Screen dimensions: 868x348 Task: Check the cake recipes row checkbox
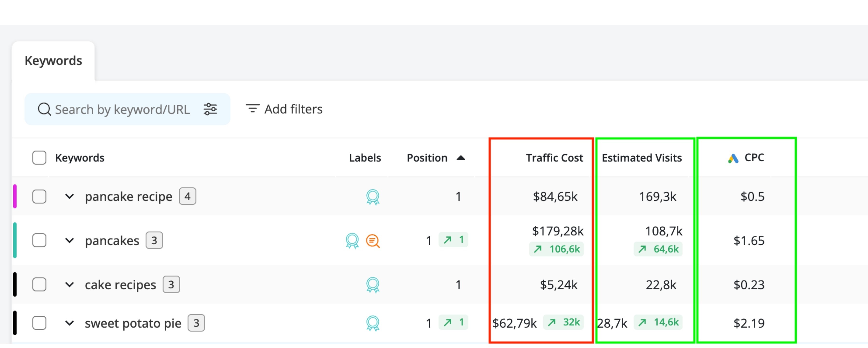40,285
